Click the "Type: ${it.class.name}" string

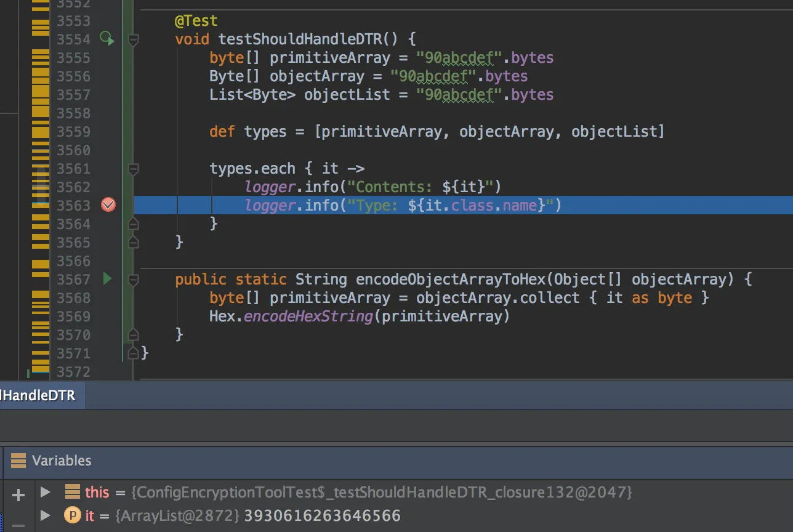(451, 206)
